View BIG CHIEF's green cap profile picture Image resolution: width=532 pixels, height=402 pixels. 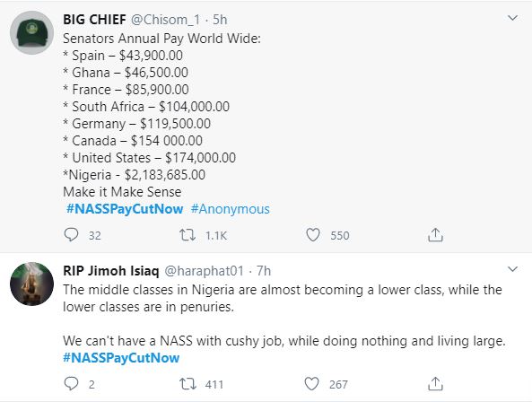point(31,32)
